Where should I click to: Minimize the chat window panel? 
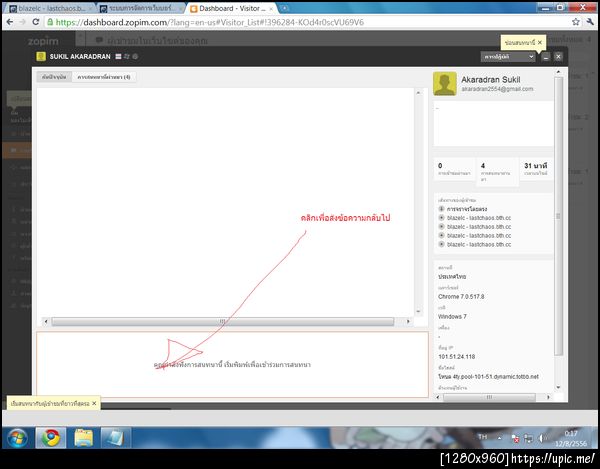tap(546, 57)
